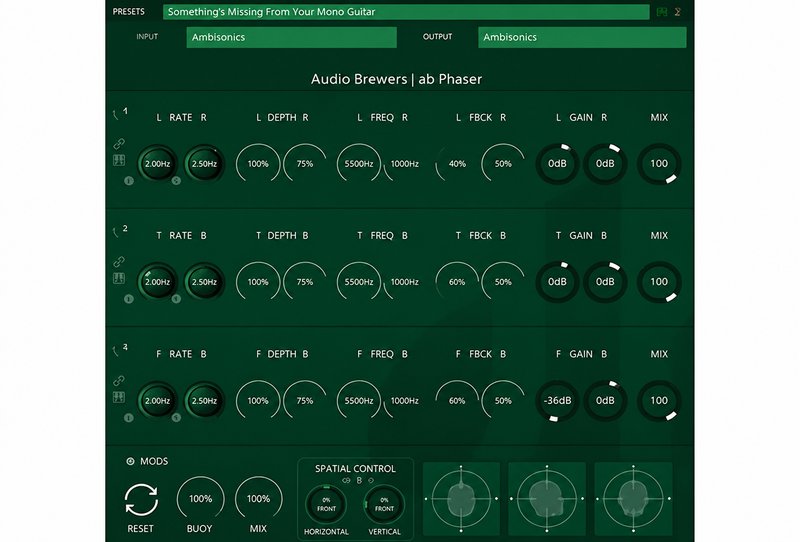Expand the MODS section arrow icon
Viewport: 800px width, 542px height.
(130, 461)
